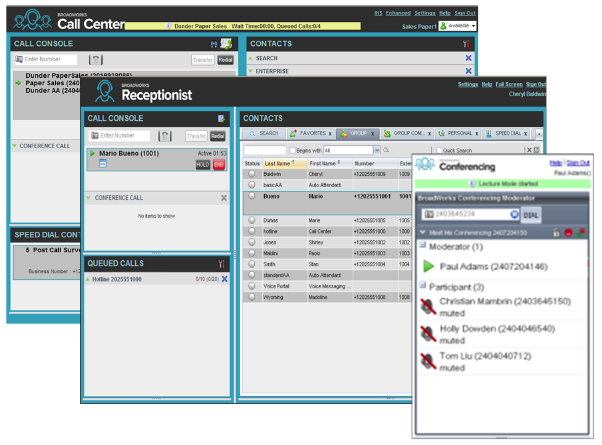Open Available status dropdown in Call Center
602x445 pixels.
461,25
